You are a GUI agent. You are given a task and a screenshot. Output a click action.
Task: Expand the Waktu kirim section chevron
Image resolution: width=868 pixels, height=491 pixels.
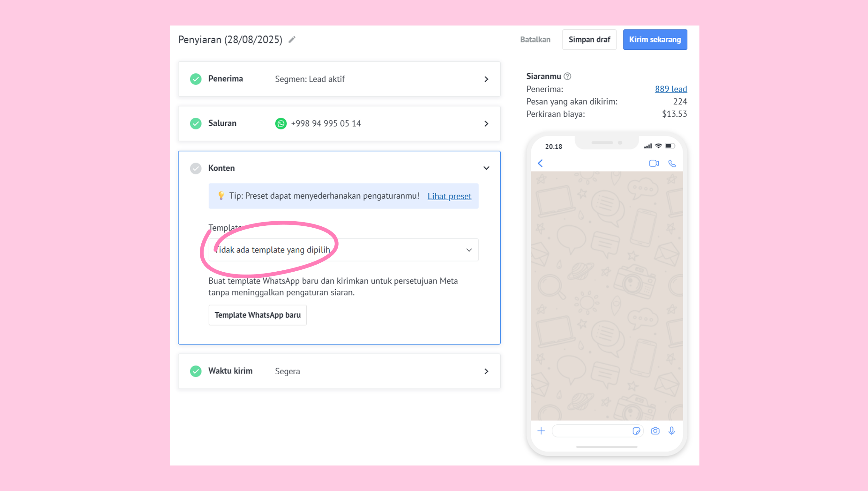click(x=486, y=371)
